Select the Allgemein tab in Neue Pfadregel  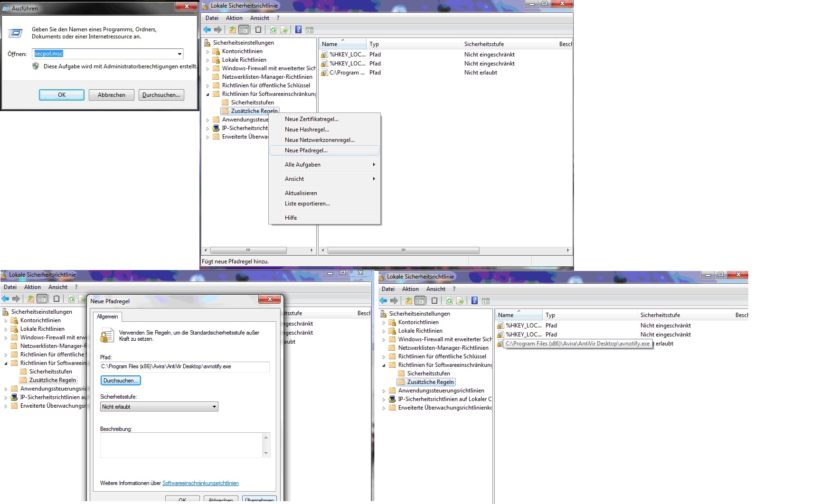[107, 317]
